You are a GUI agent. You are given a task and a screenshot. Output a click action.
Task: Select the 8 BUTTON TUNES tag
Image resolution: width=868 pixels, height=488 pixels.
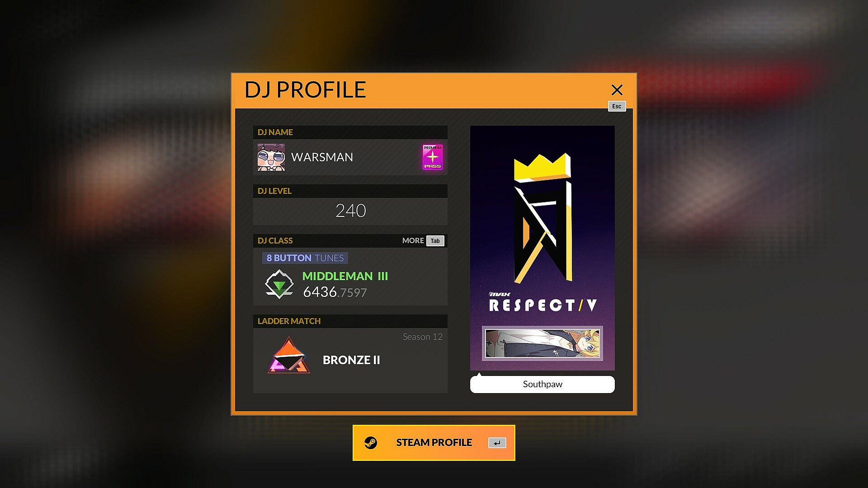coord(305,258)
